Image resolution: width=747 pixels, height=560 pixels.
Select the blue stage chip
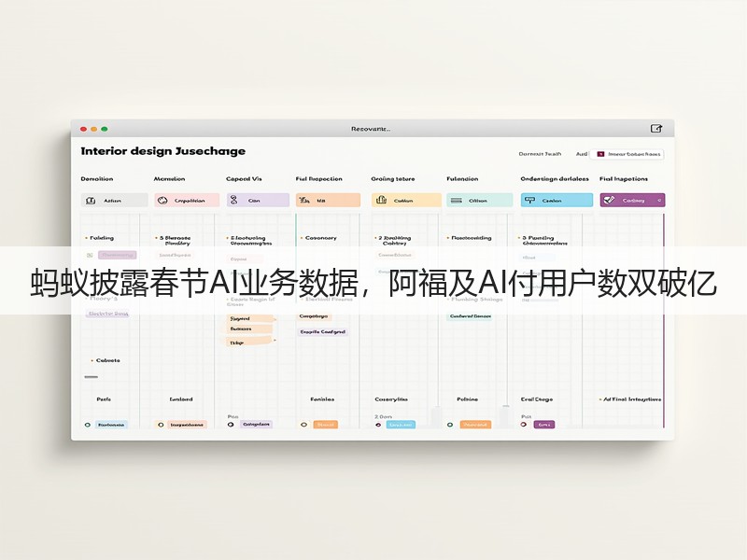(x=557, y=201)
